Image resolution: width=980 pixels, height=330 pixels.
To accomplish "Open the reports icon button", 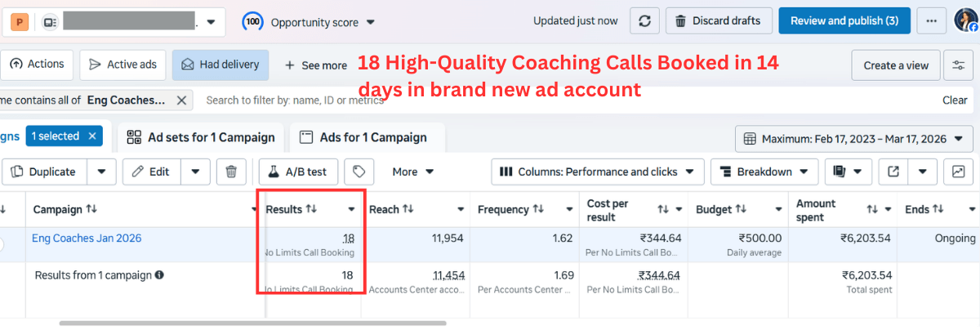I will pyautogui.click(x=838, y=172).
